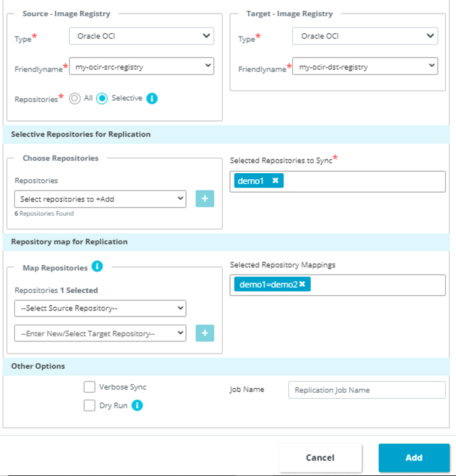The height and width of the screenshot is (476, 456).
Task: Open the Select Source Repository dropdown
Action: tap(100, 308)
